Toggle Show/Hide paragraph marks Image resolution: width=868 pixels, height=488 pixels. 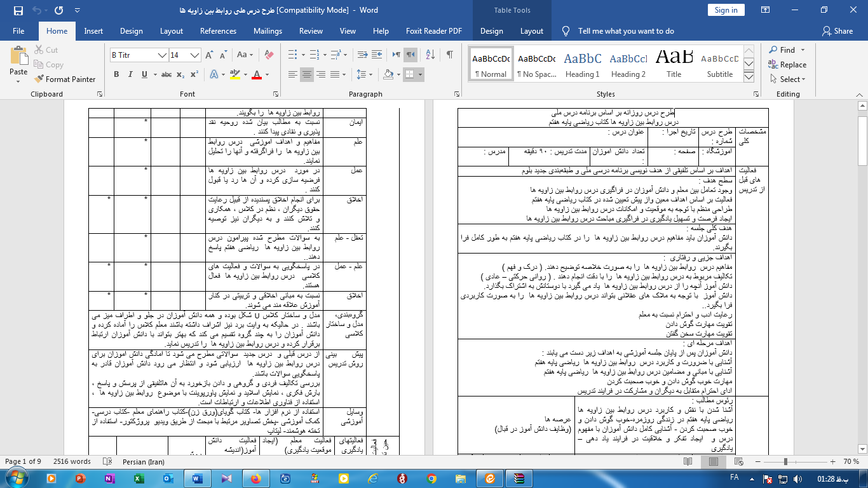click(449, 55)
